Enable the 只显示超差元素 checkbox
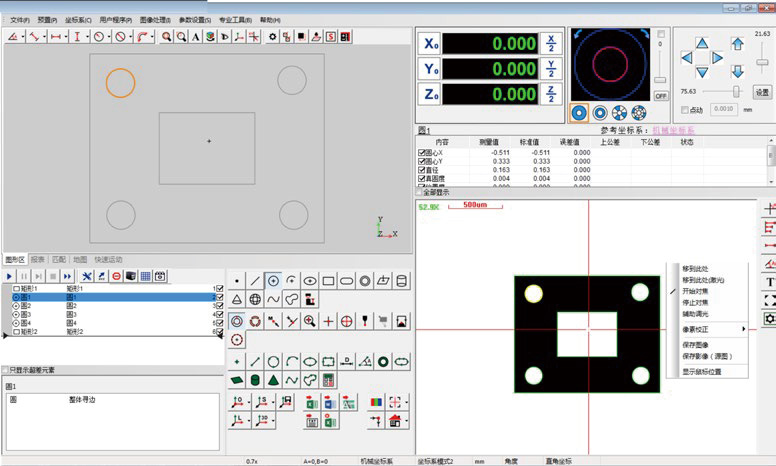 tap(5, 369)
